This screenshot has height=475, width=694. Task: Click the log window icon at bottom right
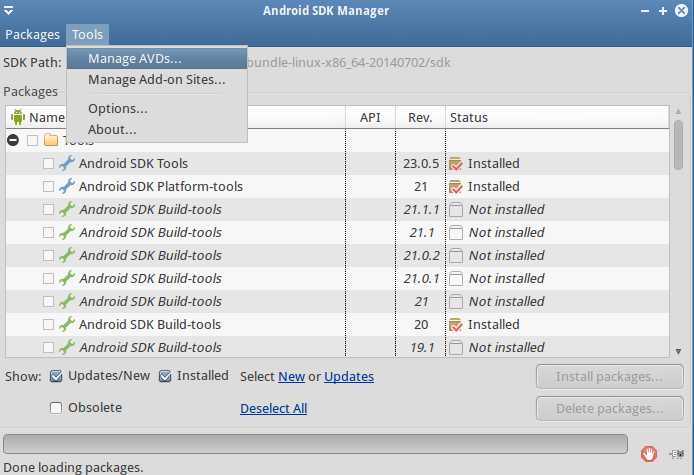click(678, 454)
